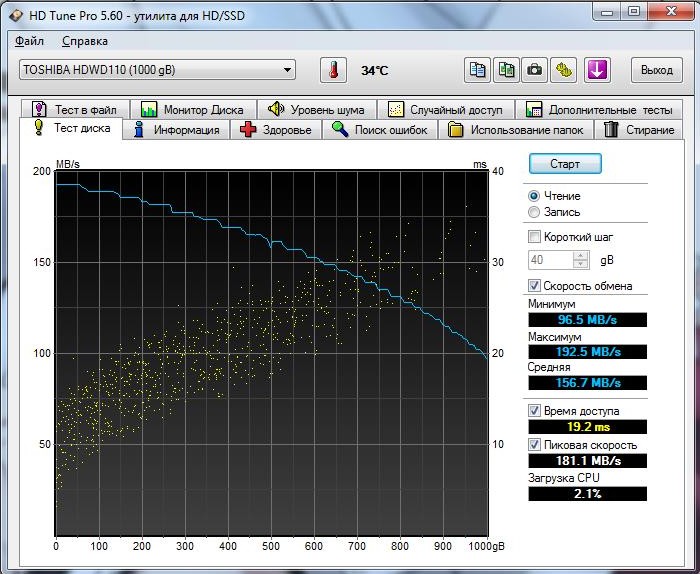Screen dimensions: 700x574
Task: Click the copy text to clipboard icon
Action: click(x=478, y=70)
